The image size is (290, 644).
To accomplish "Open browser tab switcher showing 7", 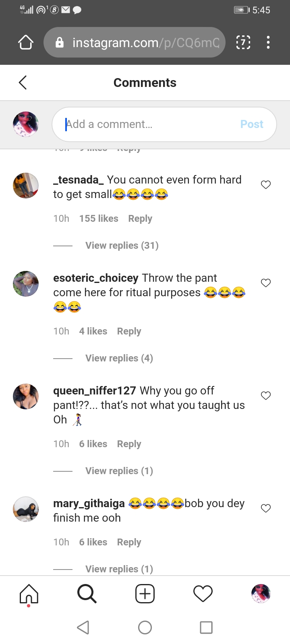I will pyautogui.click(x=243, y=42).
